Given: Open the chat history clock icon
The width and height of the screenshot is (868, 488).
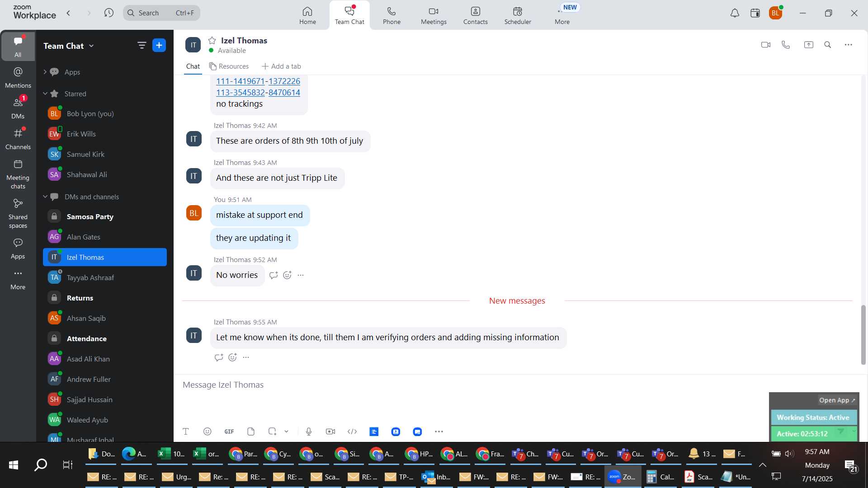Looking at the screenshot, I should click(x=108, y=13).
